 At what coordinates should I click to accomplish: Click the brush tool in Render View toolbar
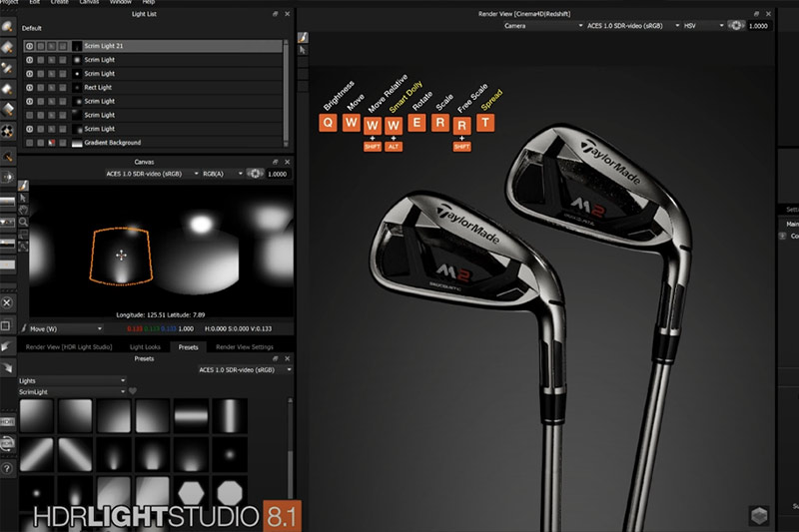[x=303, y=37]
